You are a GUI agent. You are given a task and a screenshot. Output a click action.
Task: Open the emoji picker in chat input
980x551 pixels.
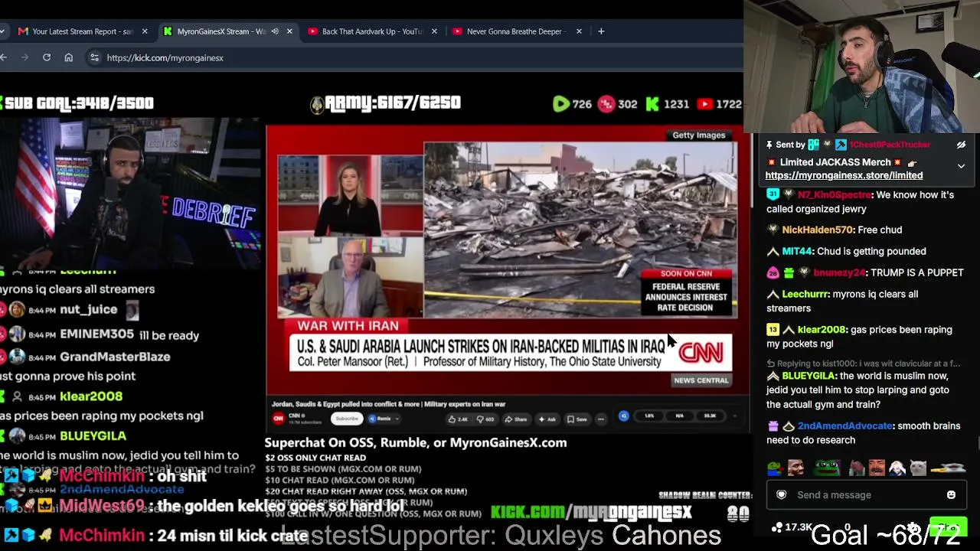tap(951, 495)
